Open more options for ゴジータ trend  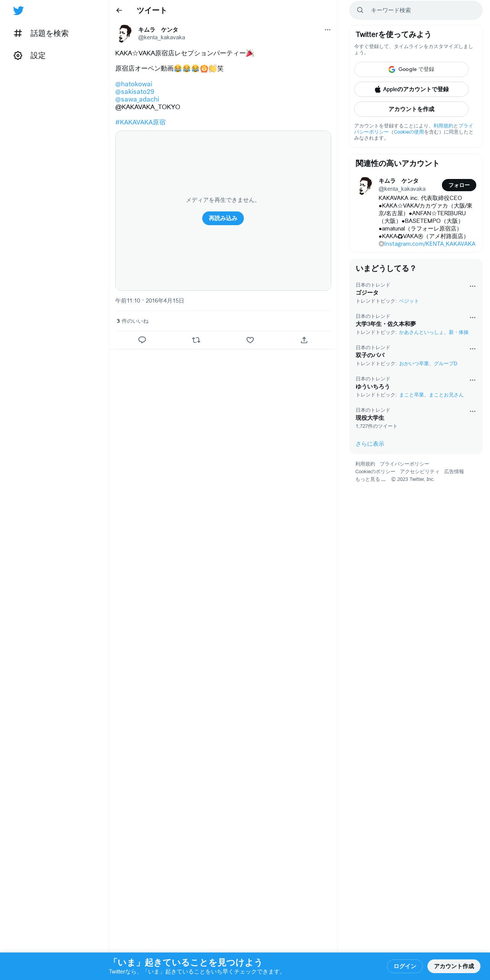point(472,286)
